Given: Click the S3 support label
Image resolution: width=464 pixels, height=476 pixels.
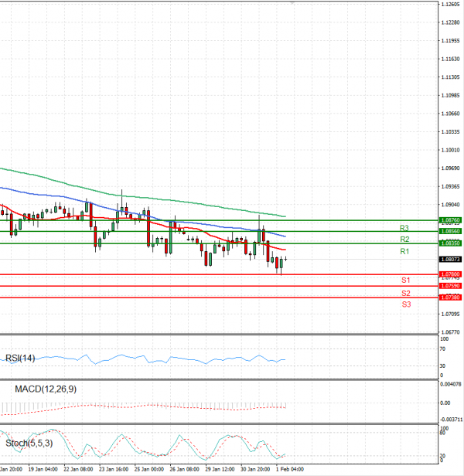Looking at the screenshot, I should pyautogui.click(x=406, y=304).
